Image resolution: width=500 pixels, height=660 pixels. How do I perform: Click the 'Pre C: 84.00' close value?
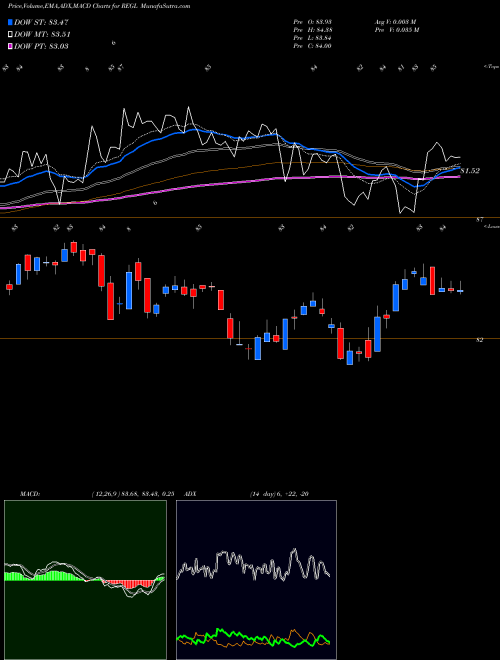coord(312,46)
